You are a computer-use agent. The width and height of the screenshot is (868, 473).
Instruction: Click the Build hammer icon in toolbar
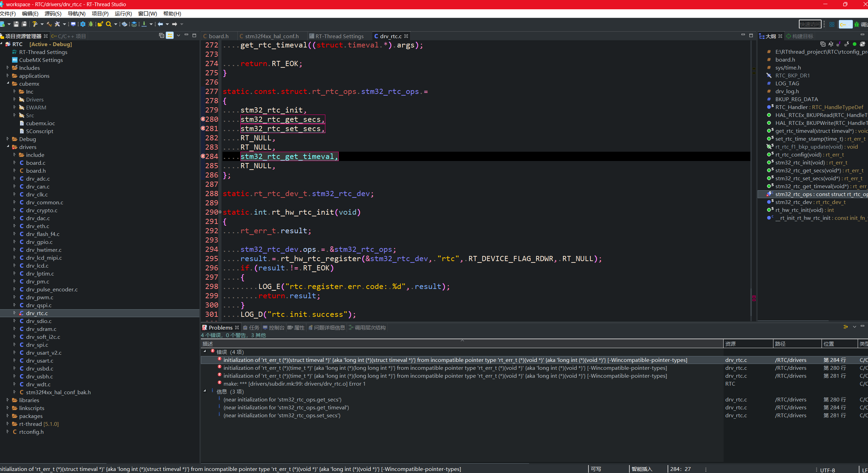click(x=35, y=24)
